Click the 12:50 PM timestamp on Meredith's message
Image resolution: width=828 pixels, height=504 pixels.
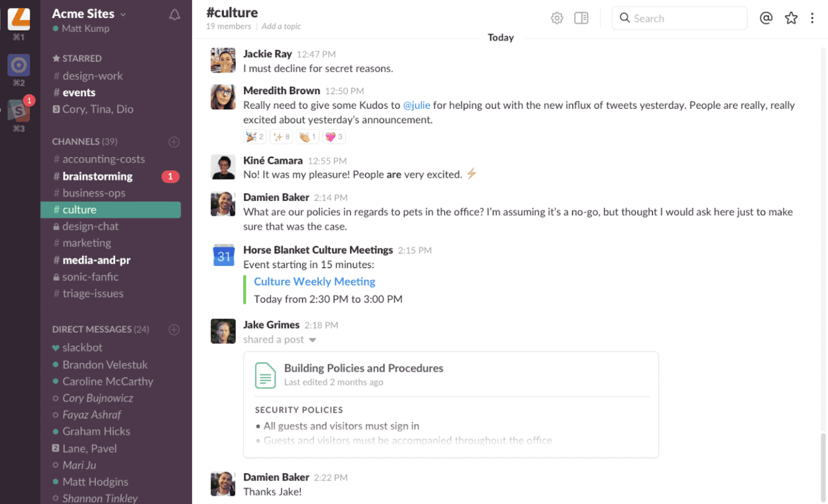345,91
